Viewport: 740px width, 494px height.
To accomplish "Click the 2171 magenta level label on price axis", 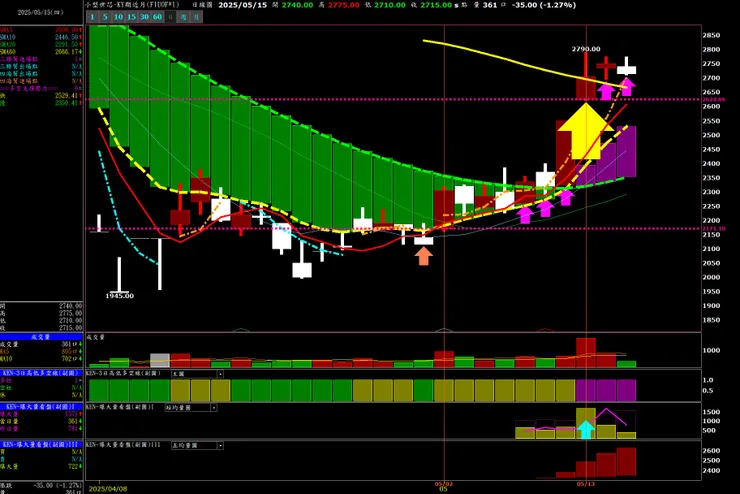I will pyautogui.click(x=714, y=229).
